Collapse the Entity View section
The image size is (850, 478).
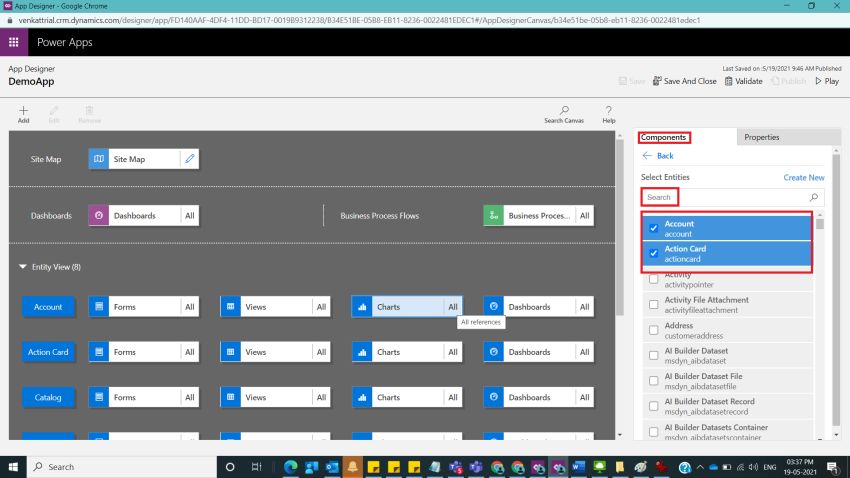23,267
